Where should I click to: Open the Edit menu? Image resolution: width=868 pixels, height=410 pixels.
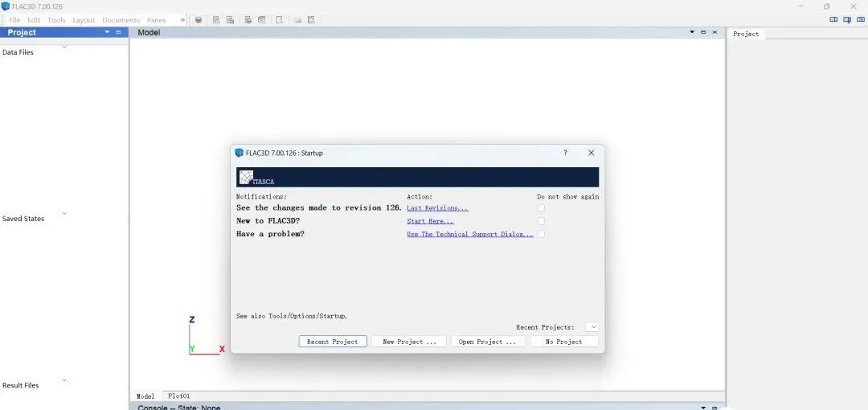click(34, 20)
